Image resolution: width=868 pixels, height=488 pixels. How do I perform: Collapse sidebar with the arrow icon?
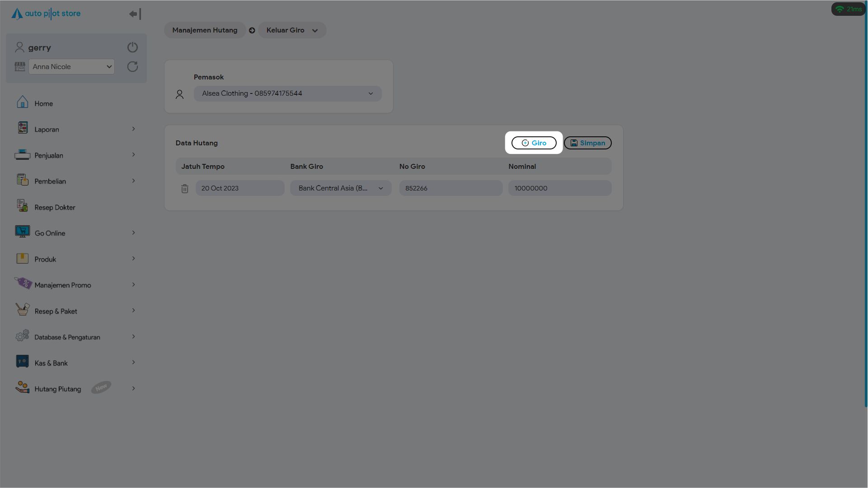coord(135,14)
